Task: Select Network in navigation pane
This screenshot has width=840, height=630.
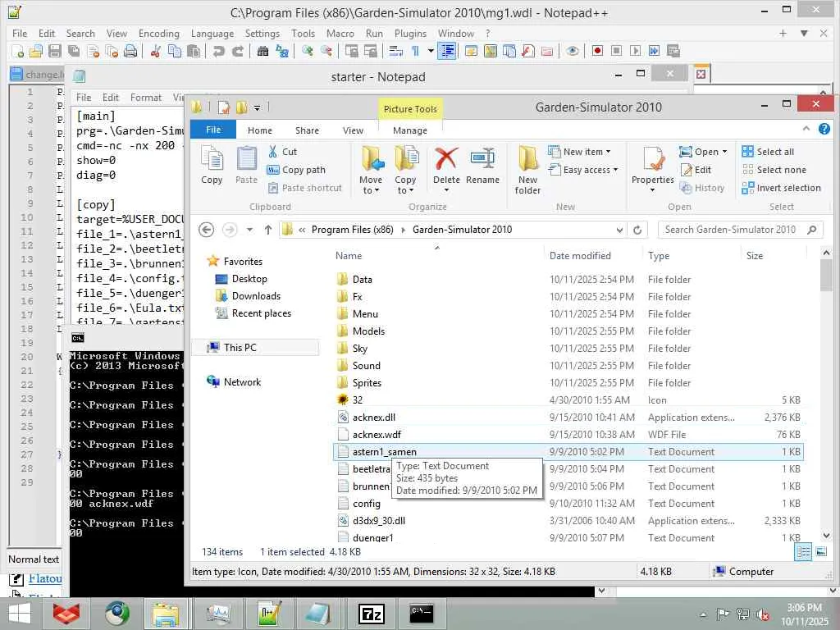Action: 242,382
